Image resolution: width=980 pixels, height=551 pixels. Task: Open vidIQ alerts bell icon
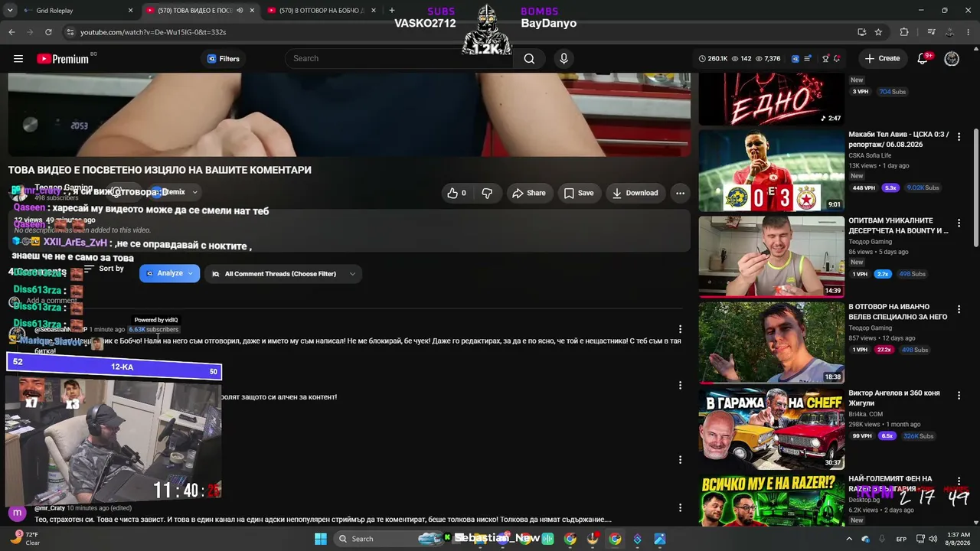click(837, 59)
